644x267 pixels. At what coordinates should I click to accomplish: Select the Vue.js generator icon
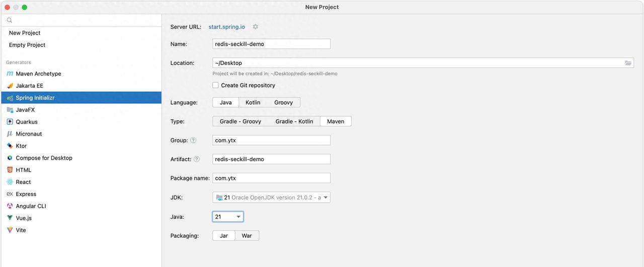[x=10, y=218]
